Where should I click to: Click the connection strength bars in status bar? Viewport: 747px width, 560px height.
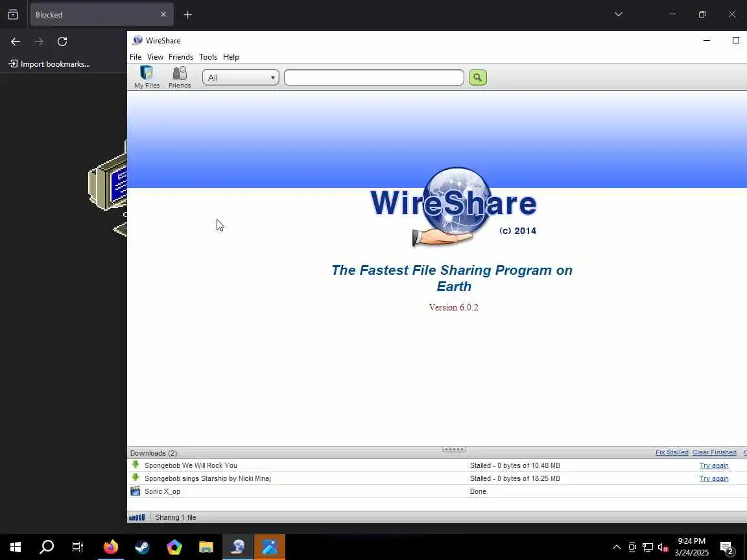(137, 517)
